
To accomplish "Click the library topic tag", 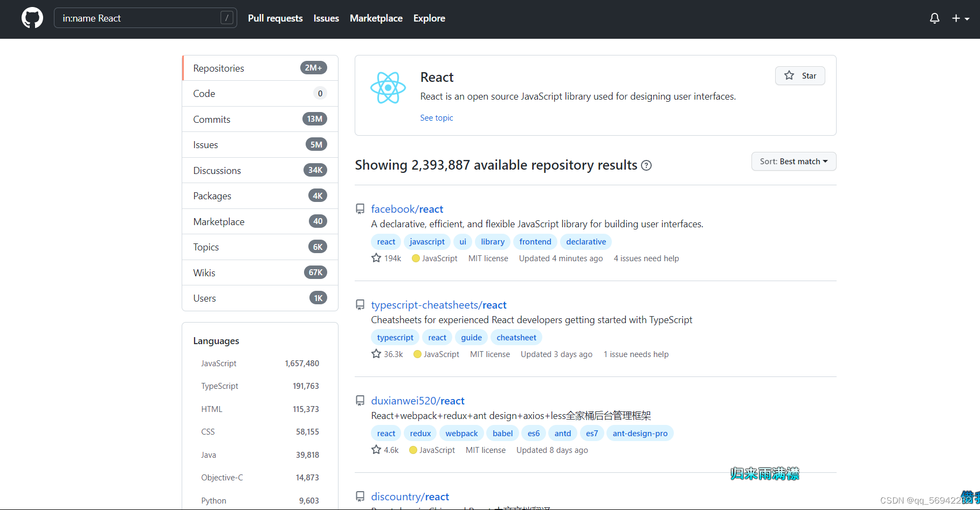I will (x=493, y=242).
